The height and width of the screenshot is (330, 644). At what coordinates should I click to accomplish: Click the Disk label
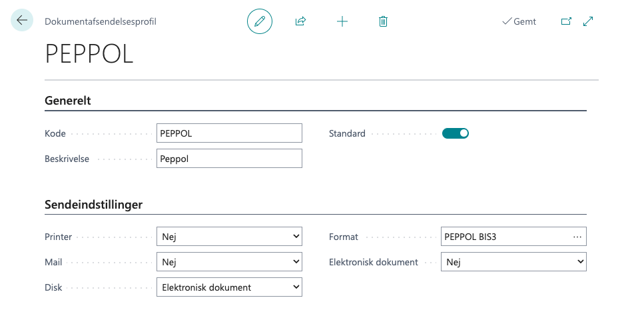[53, 288]
